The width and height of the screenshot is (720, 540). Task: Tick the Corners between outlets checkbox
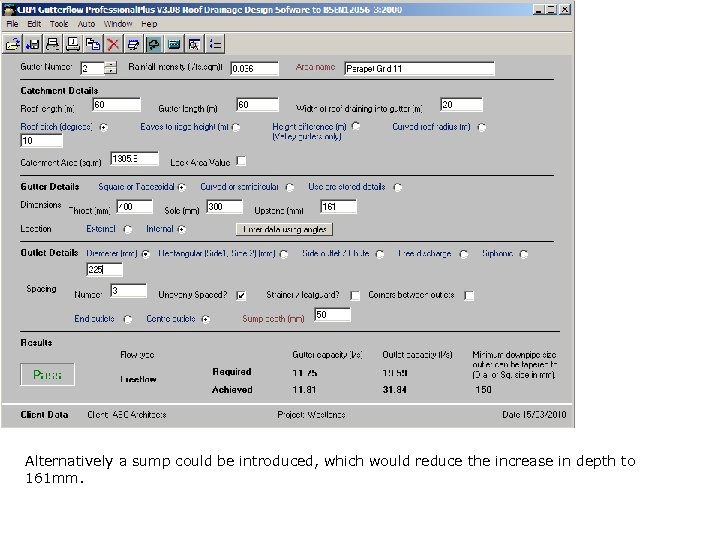469,296
